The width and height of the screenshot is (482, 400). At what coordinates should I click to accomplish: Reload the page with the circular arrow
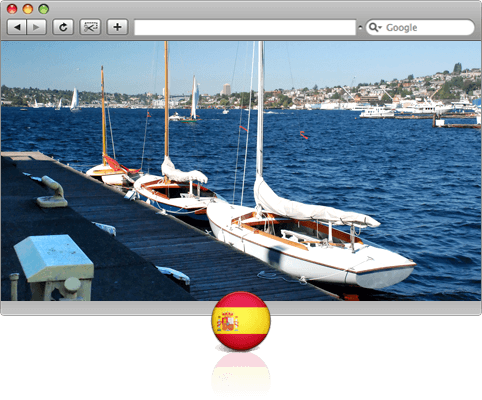pos(63,27)
